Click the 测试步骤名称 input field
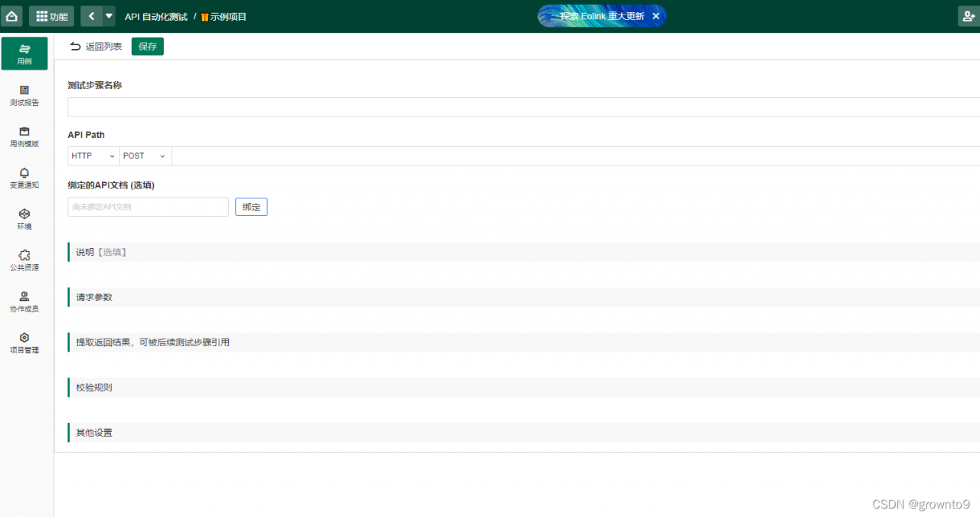 coord(524,106)
